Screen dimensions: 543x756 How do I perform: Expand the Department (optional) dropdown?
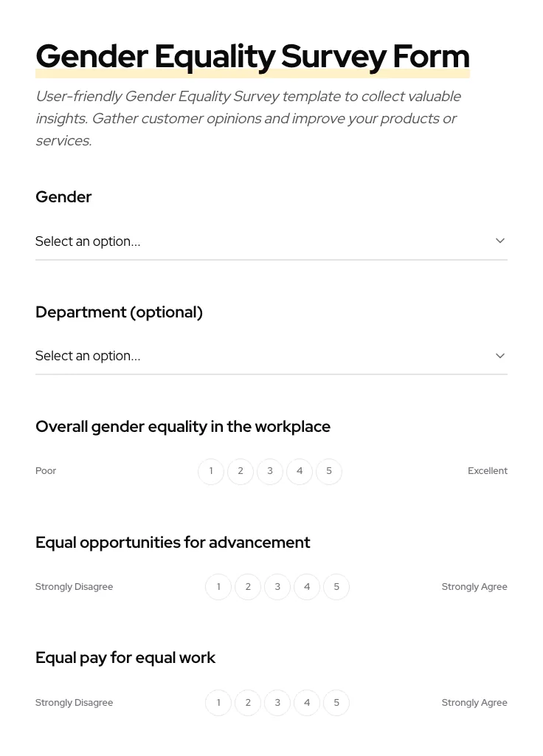(x=271, y=356)
